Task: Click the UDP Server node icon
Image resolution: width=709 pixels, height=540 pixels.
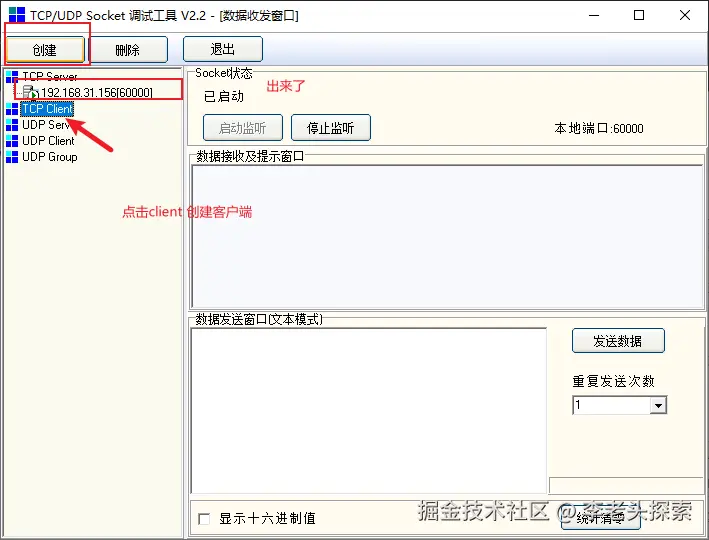Action: click(12, 125)
